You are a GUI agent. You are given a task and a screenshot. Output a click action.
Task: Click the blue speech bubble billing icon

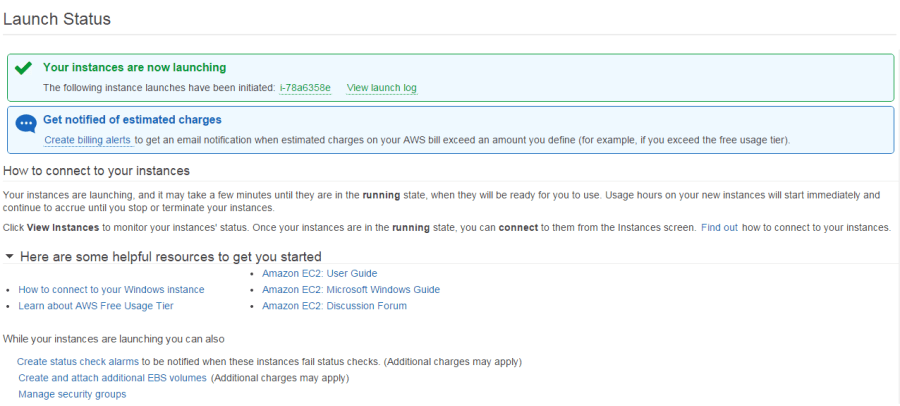[26, 123]
